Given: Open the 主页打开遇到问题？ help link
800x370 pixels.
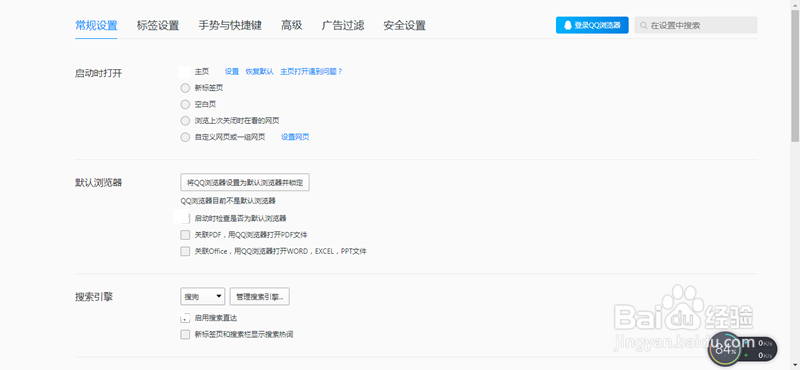Looking at the screenshot, I should tap(311, 71).
